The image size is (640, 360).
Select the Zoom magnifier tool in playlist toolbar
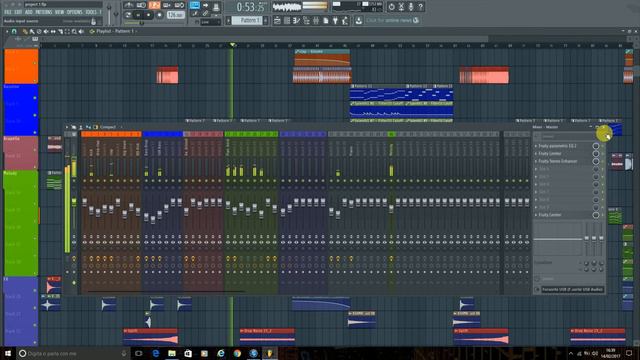74,31
